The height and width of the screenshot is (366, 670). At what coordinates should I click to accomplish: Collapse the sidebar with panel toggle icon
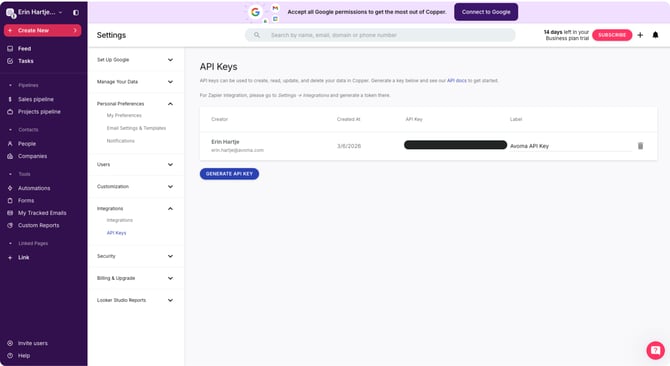point(76,13)
